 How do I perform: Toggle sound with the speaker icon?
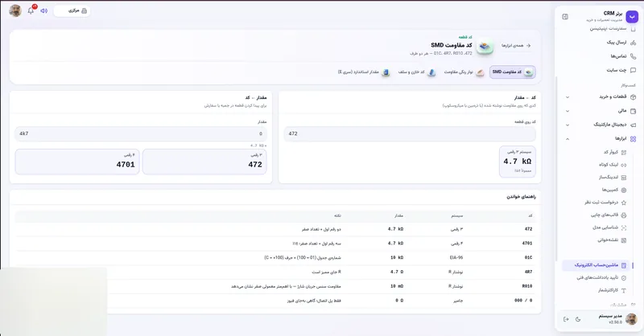tap(44, 10)
